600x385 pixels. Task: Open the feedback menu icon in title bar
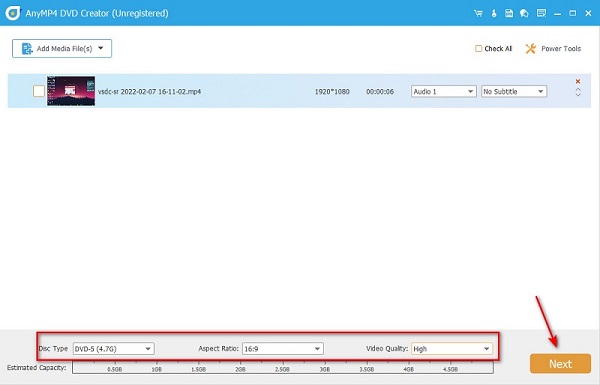point(541,13)
